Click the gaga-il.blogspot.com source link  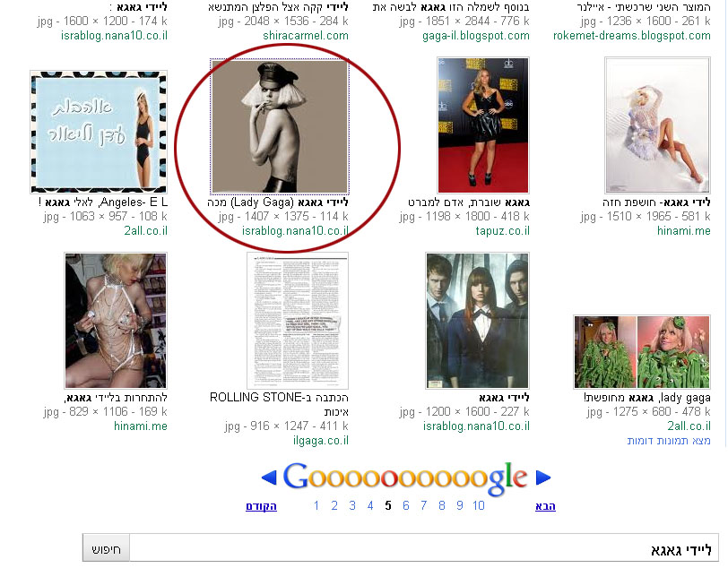[476, 35]
